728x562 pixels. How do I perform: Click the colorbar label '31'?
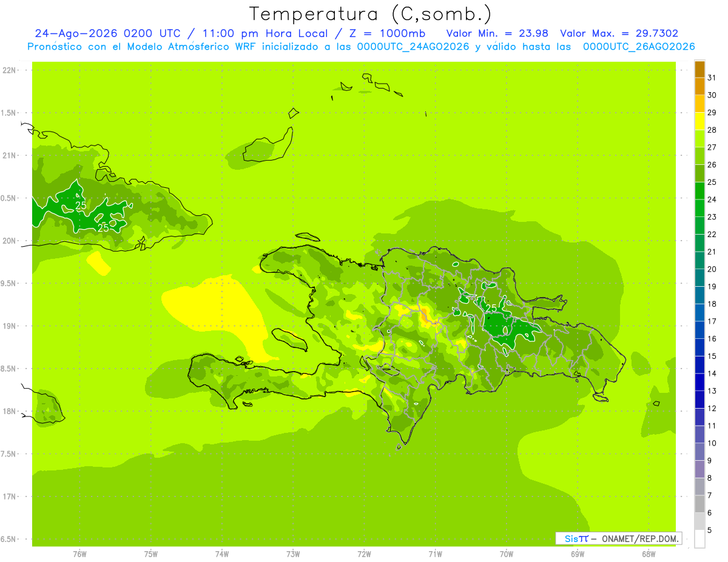click(712, 78)
